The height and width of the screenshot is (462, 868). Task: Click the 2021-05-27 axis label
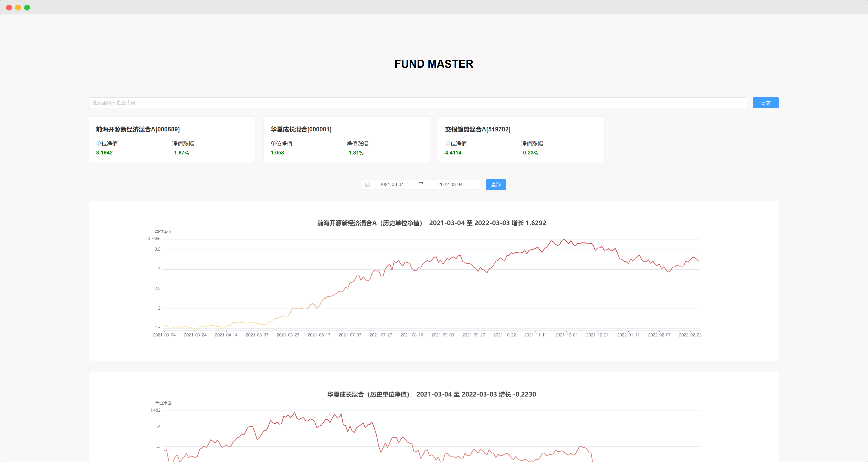(x=288, y=335)
